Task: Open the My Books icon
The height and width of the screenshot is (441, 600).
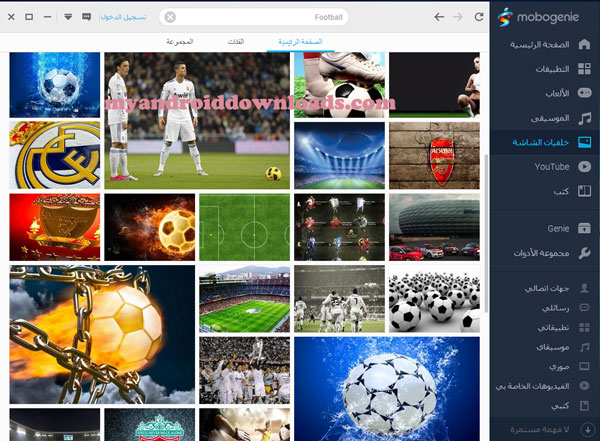Action: (584, 405)
